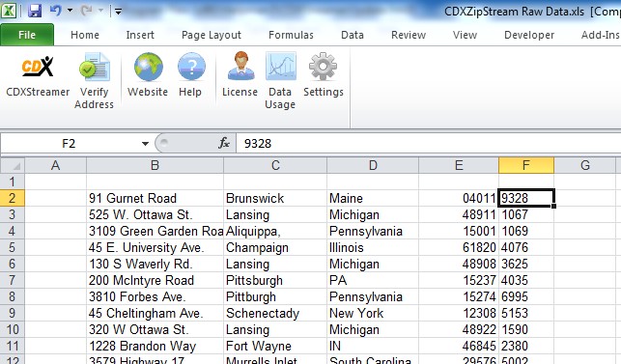The height and width of the screenshot is (364, 621).
Task: Select the Aliquippa, city cell
Action: click(275, 231)
